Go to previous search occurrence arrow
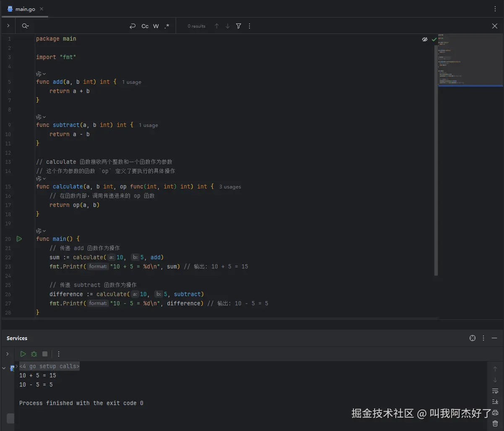 pos(217,26)
